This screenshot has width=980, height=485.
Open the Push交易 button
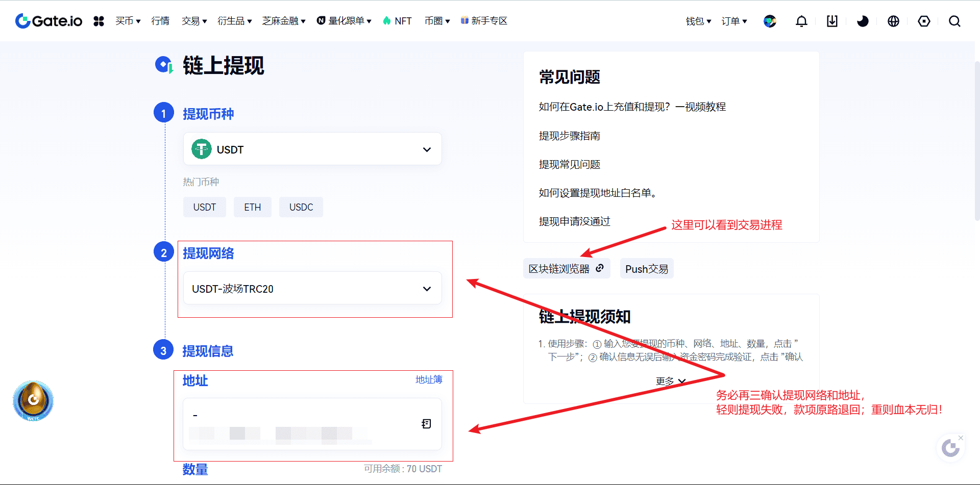[647, 268]
